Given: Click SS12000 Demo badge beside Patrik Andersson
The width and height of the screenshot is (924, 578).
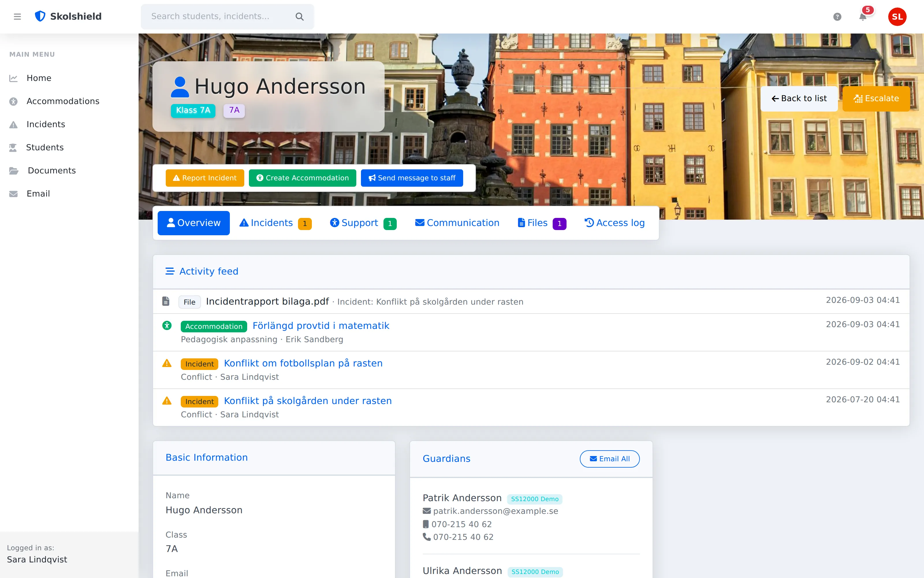Looking at the screenshot, I should tap(534, 499).
